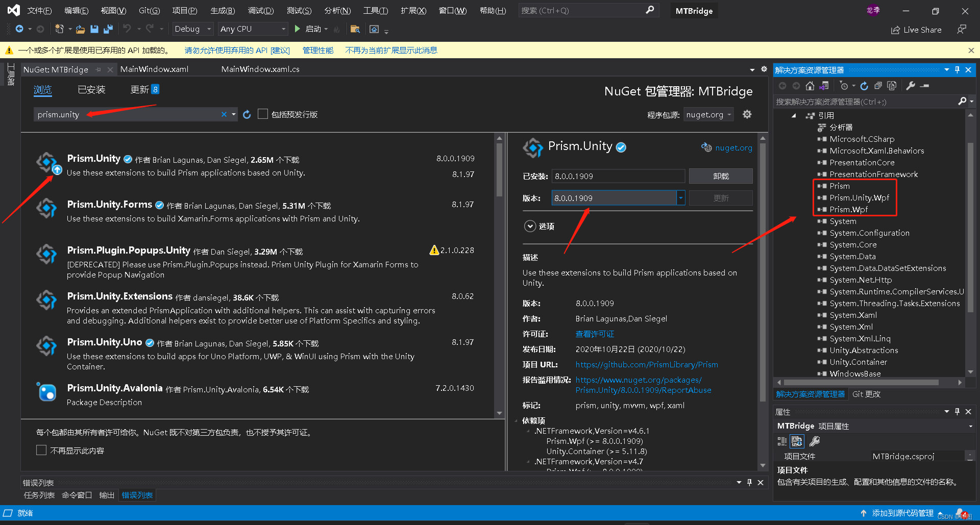Viewport: 980px width, 525px height.
Task: Switch views icon in Solution Explorer toolbar
Action: point(824,86)
